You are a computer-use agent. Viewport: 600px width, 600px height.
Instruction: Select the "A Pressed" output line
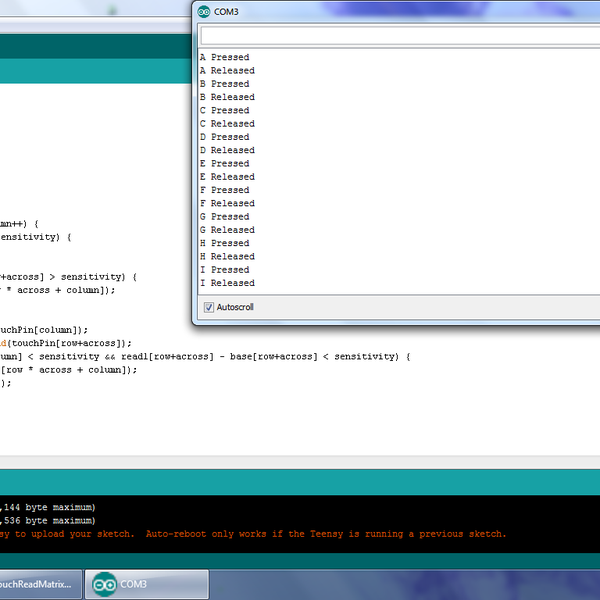coord(225,58)
